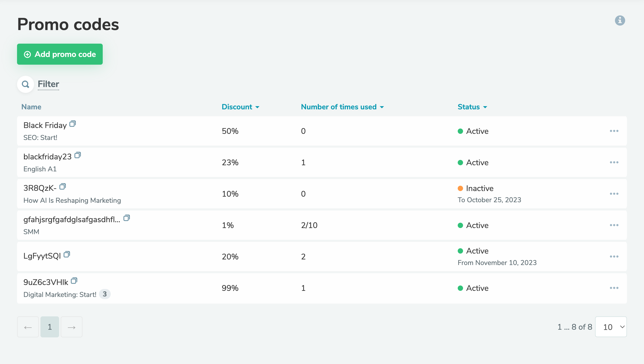Click the search magnifier icon
Image resolution: width=644 pixels, height=364 pixels.
tap(26, 84)
